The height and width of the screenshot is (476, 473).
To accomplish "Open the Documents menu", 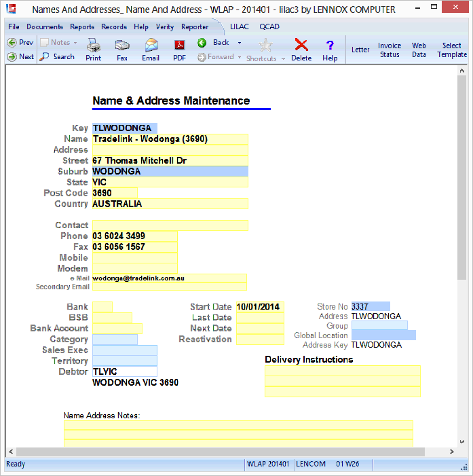I will (x=45, y=26).
